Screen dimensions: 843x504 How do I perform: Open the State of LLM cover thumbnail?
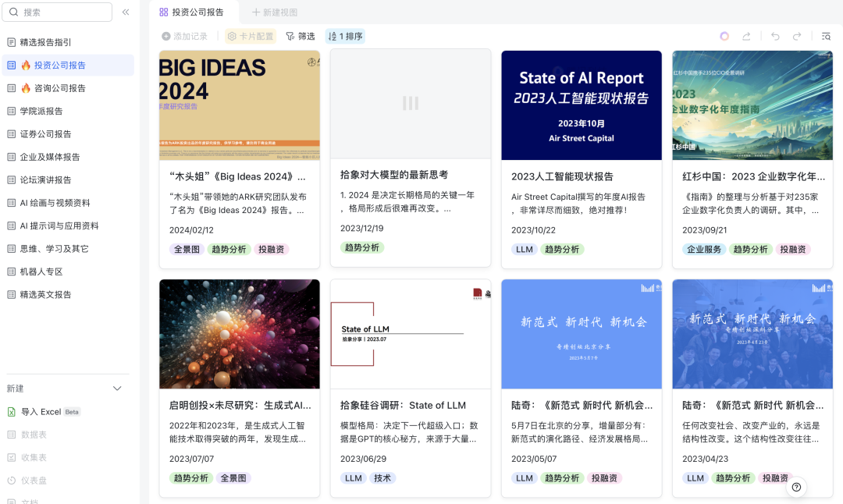pyautogui.click(x=411, y=334)
